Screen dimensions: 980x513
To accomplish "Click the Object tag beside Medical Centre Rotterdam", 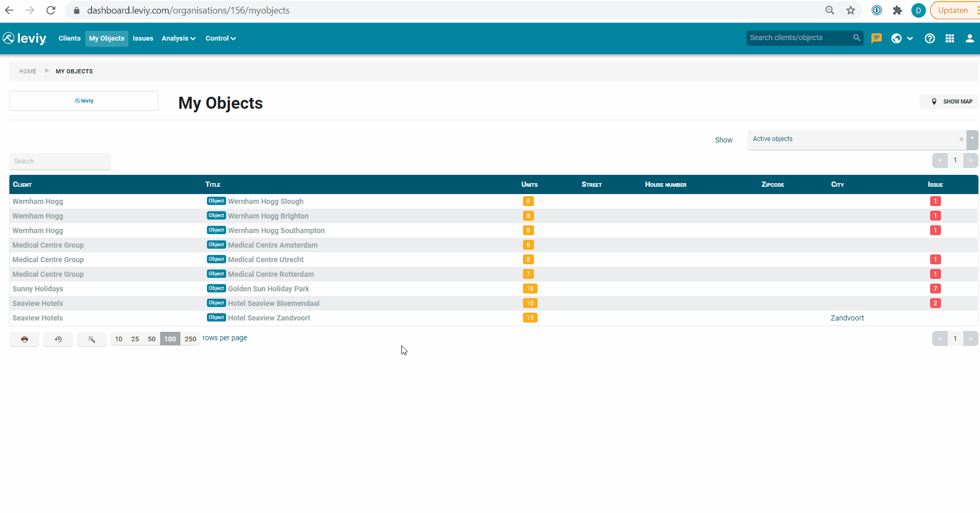I will point(216,274).
